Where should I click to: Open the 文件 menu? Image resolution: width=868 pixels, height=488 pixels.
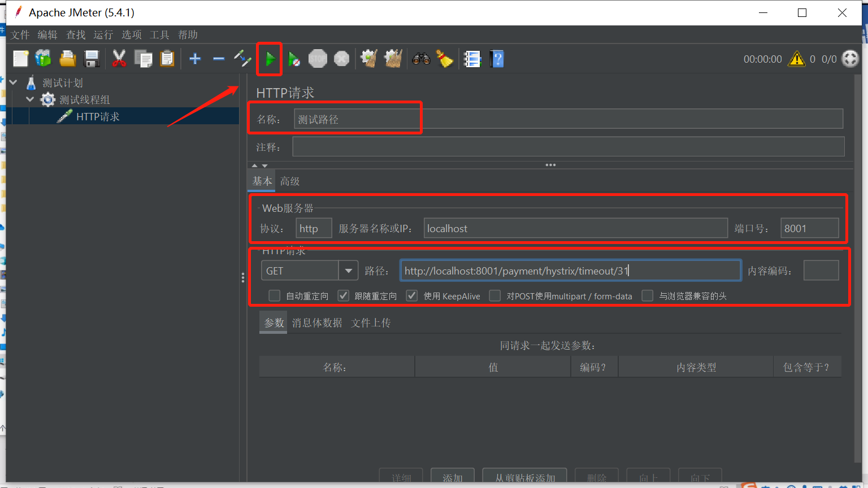(x=20, y=35)
